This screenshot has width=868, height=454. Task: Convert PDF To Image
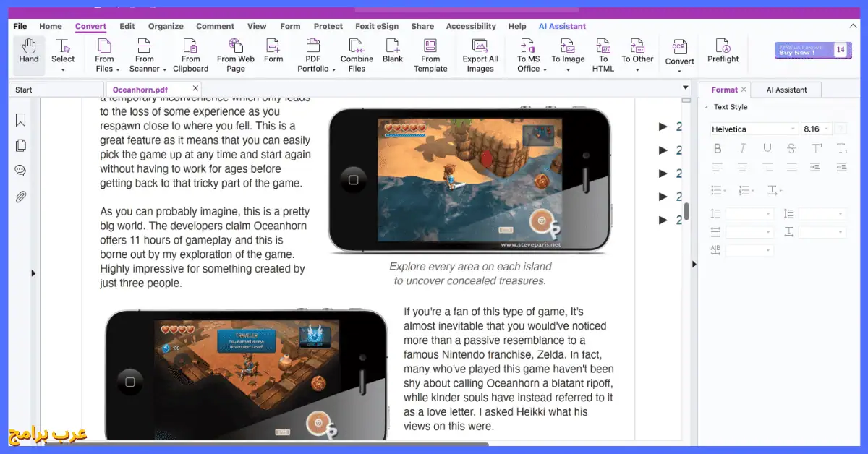click(568, 55)
